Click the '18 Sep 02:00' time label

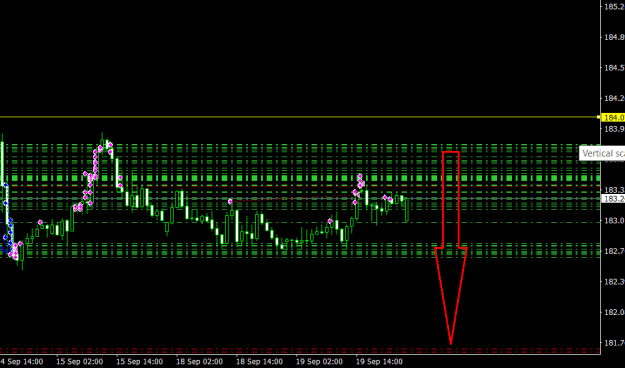[199, 362]
